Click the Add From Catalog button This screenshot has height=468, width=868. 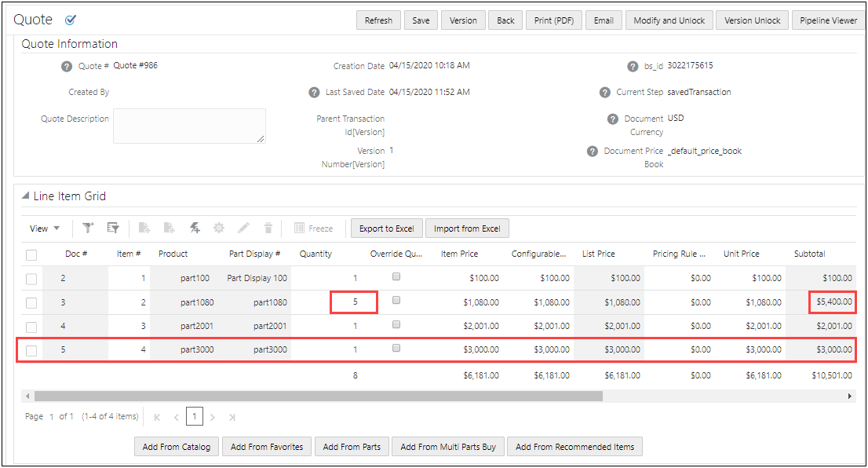(x=176, y=446)
